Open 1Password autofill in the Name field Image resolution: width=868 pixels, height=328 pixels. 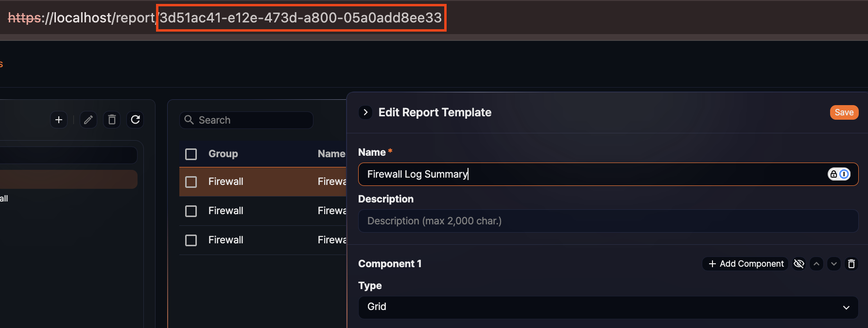[x=845, y=174]
